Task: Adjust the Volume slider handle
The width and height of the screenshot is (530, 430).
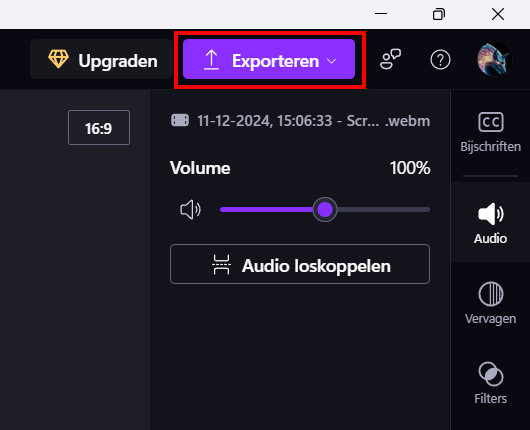Action: [325, 210]
